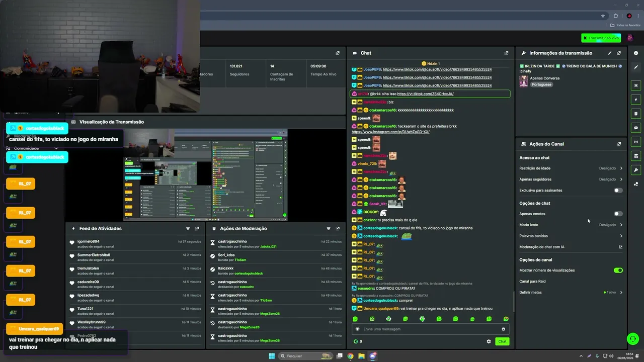The width and height of the screenshot is (644, 362).
Task: Click moderator name Jabula_021
Action: [268, 246]
